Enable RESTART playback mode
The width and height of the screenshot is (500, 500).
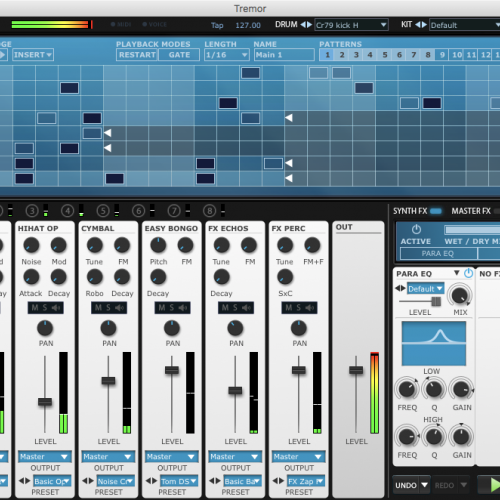coord(137,55)
